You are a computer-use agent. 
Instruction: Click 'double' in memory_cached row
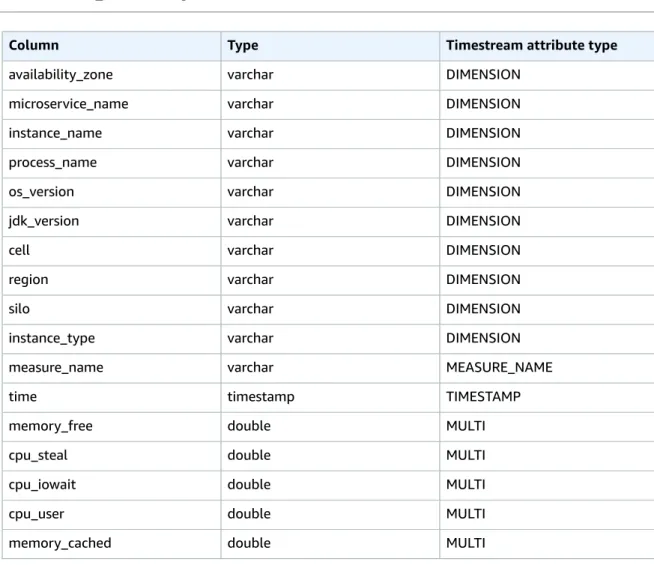click(x=249, y=543)
